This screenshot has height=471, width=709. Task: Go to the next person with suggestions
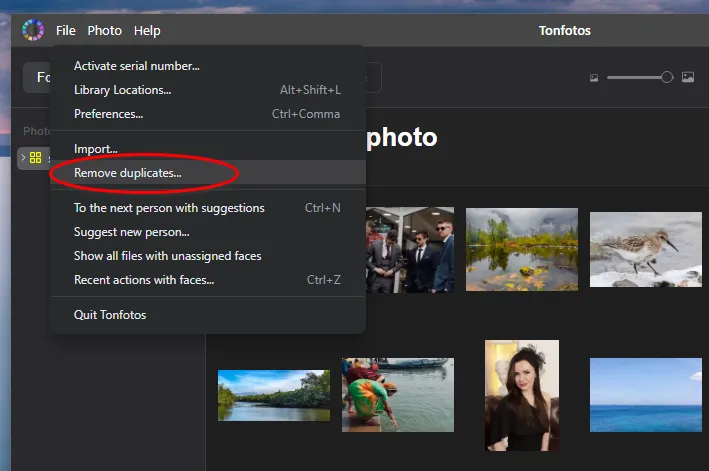pos(208,208)
